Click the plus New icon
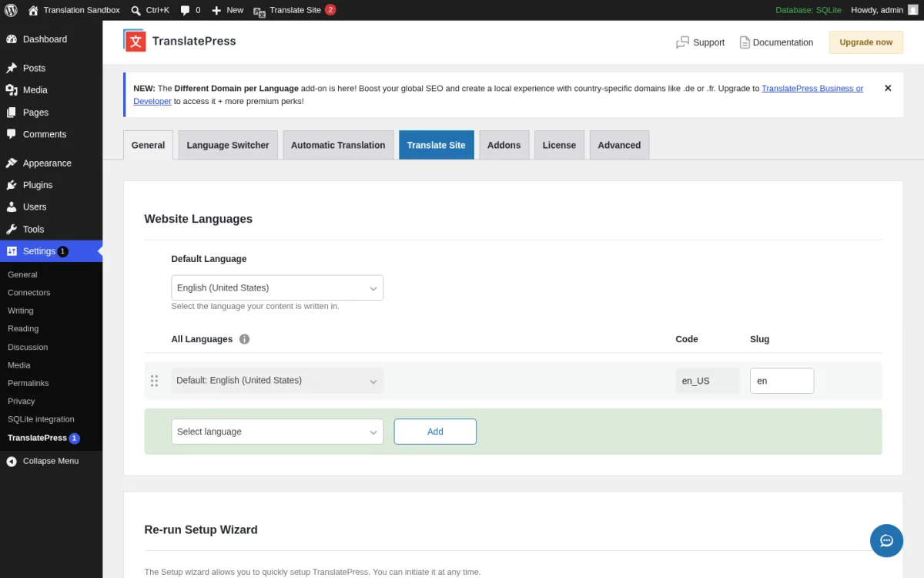Viewport: 924px width, 578px height. click(x=216, y=10)
